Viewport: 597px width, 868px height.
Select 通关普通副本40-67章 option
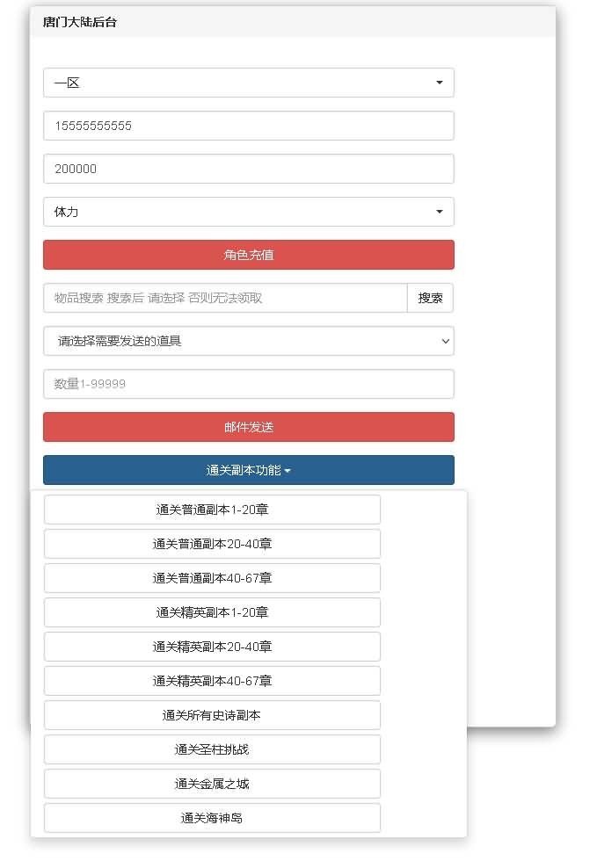point(211,577)
